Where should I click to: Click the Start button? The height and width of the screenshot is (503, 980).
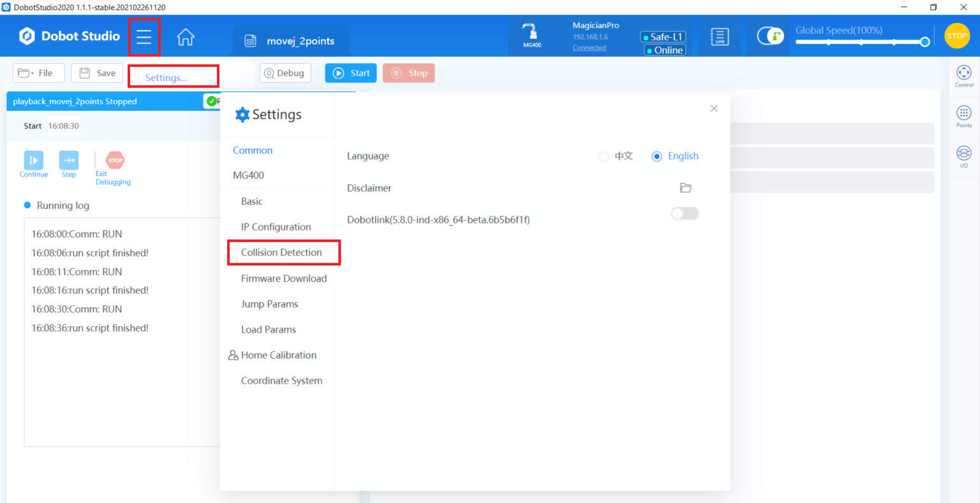click(351, 73)
